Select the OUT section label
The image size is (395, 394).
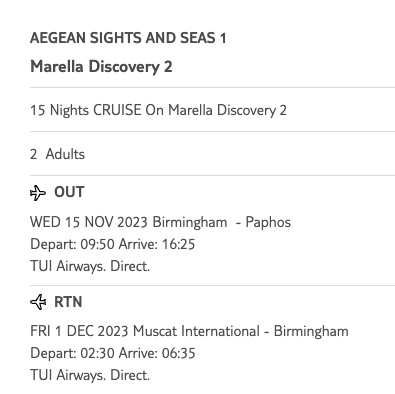69,192
